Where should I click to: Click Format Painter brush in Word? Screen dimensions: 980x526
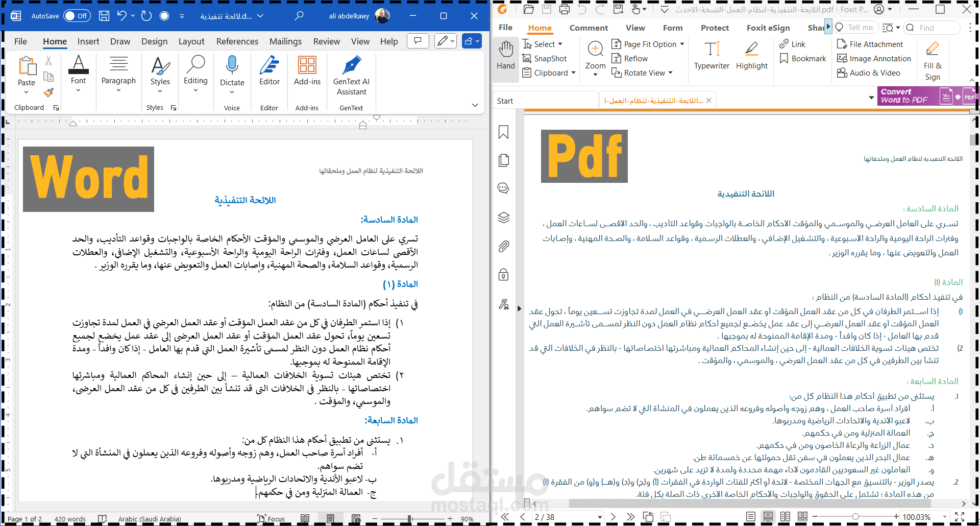click(x=48, y=92)
